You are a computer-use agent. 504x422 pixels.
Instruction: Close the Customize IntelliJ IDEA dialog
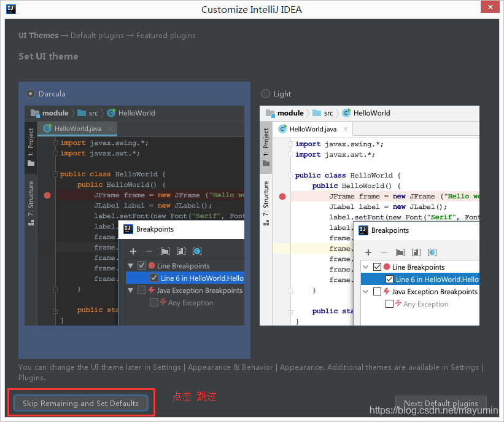[490, 7]
